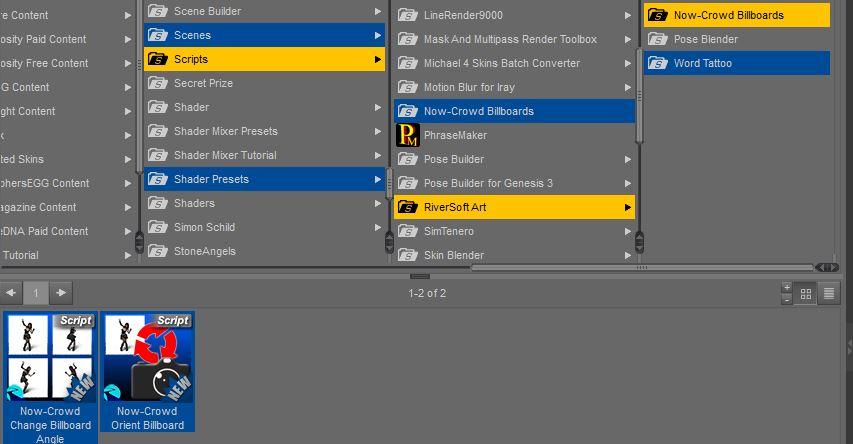Click the horizontal scrollbar thumb
Viewport: 853px width, 444px height.
(642, 267)
